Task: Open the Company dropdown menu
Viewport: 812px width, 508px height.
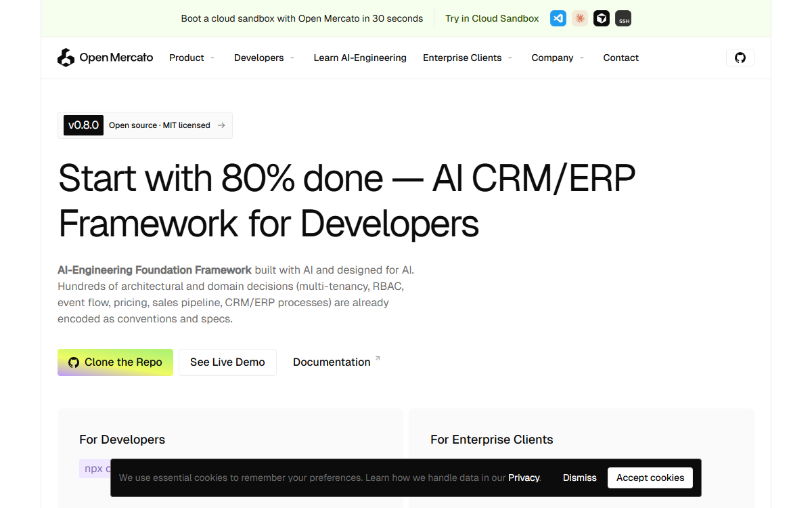Action: coord(558,58)
